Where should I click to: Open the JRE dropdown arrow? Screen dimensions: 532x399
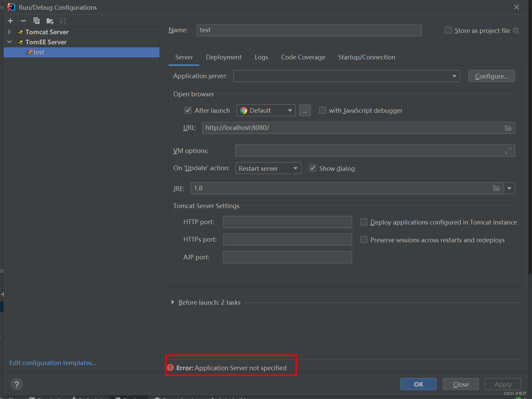pos(509,188)
